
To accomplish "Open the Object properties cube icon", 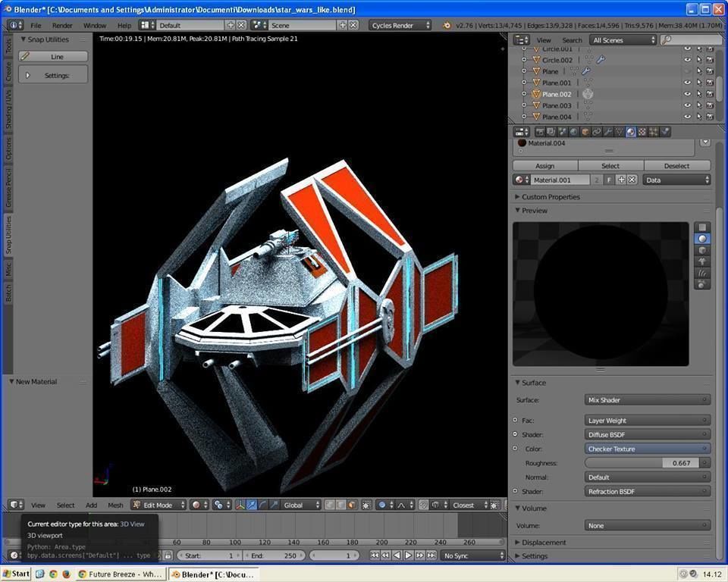I will pyautogui.click(x=585, y=133).
